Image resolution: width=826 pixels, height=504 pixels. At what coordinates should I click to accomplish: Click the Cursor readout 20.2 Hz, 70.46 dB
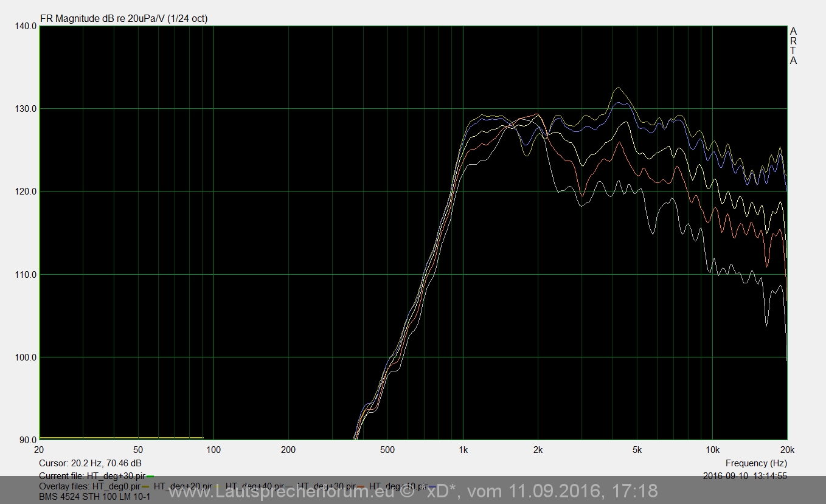[90, 463]
